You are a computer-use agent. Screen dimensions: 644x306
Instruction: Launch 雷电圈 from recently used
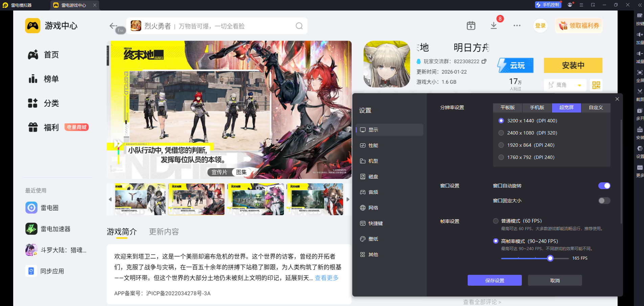click(42, 208)
